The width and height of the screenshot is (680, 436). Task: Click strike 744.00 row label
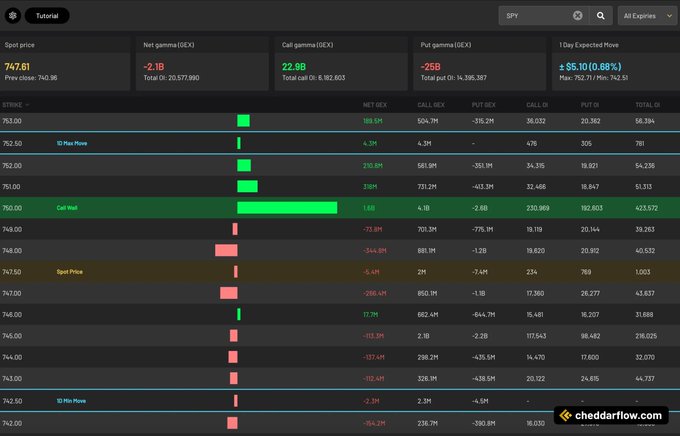12,357
